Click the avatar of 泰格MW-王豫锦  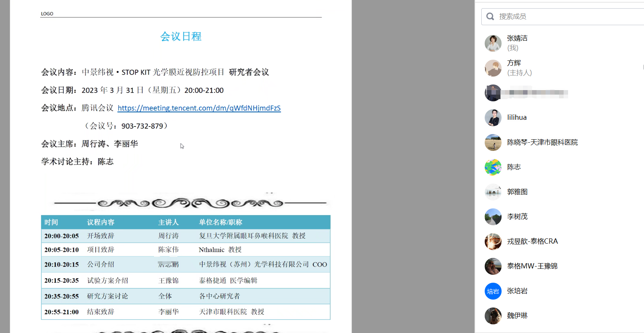(493, 266)
